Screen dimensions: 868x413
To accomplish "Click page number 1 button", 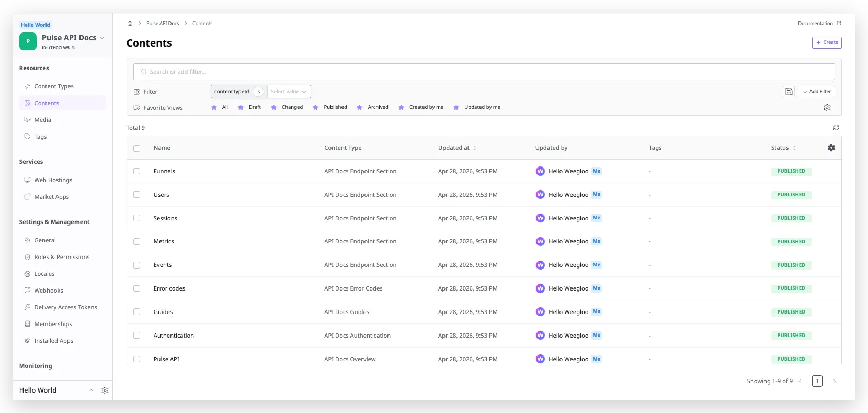I will [x=817, y=381].
